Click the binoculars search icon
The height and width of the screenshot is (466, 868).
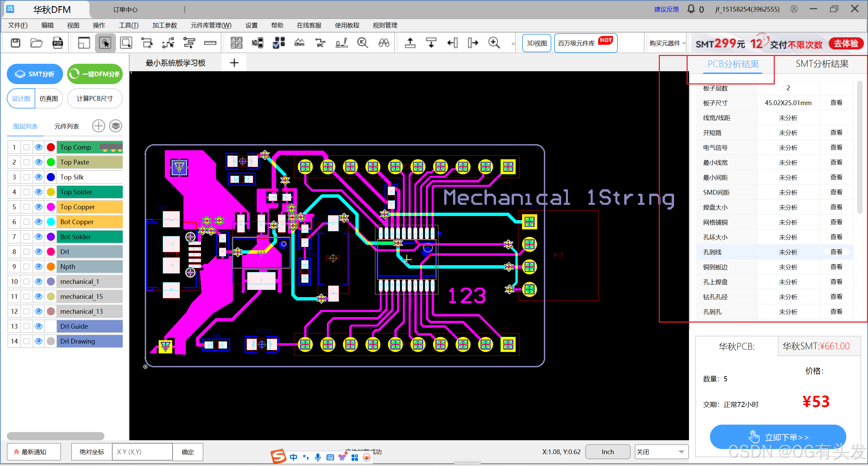pyautogui.click(x=384, y=43)
